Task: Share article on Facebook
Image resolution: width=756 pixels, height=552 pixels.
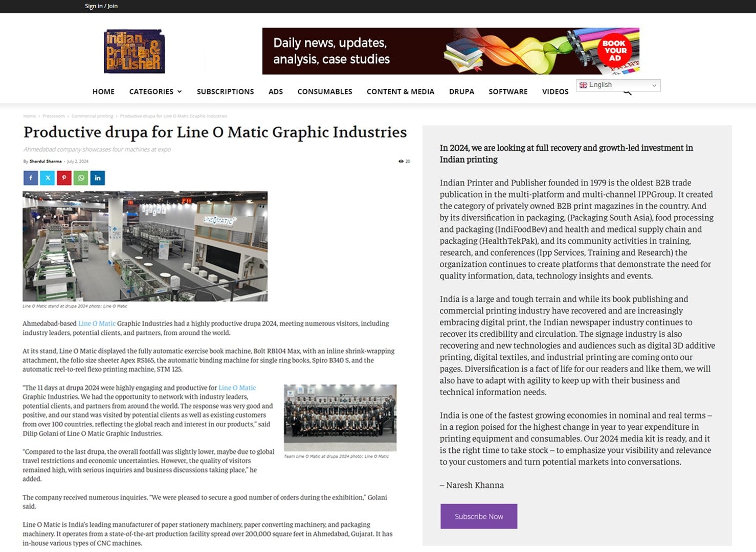Action: click(x=31, y=178)
